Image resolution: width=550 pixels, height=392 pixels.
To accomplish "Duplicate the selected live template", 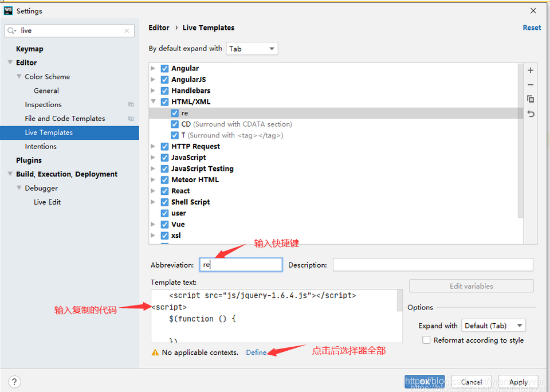I will 531,99.
